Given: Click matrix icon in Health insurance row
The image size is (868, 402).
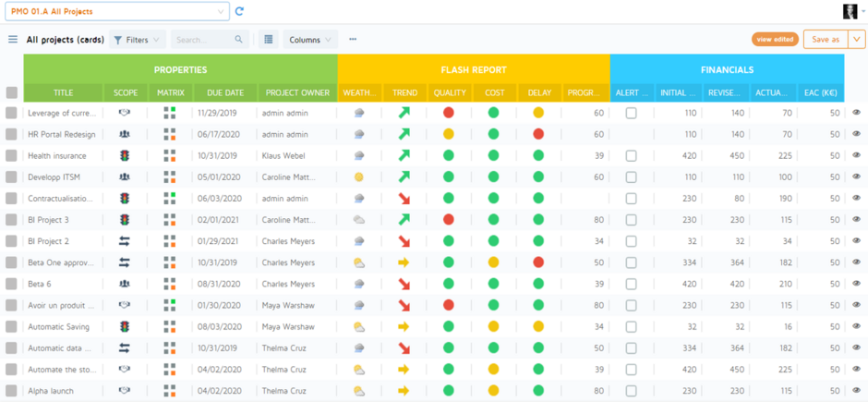Looking at the screenshot, I should pyautogui.click(x=169, y=155).
